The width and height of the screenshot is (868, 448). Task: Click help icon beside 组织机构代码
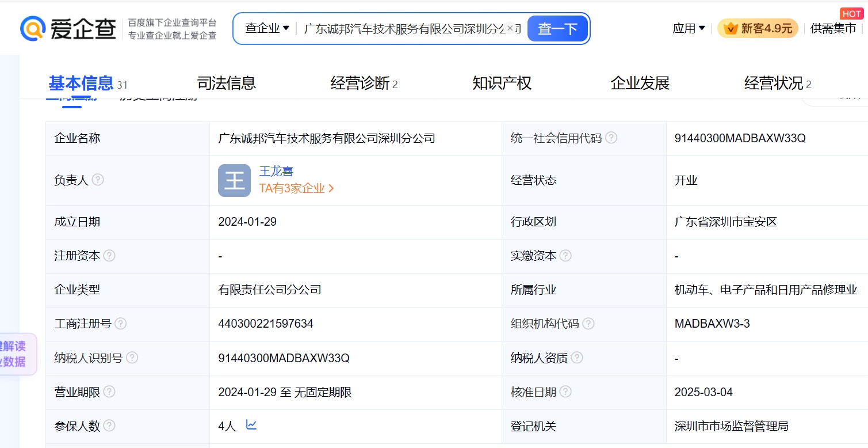coord(588,324)
